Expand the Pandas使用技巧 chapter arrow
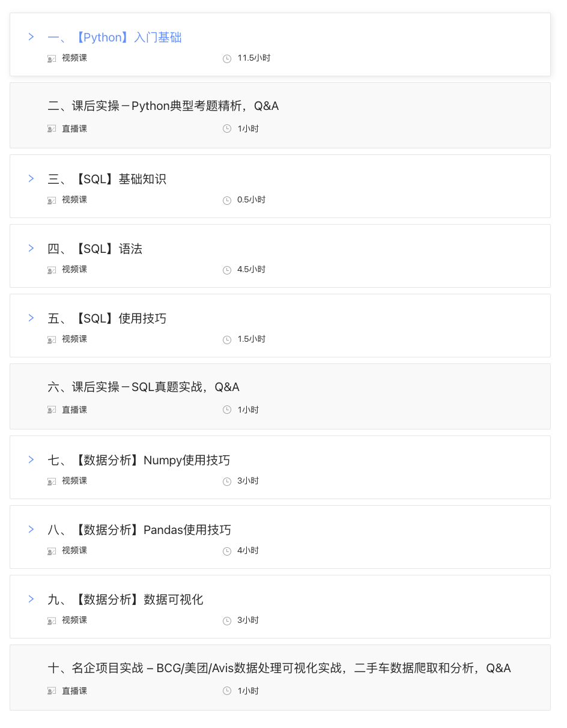567x728 pixels. point(31,529)
